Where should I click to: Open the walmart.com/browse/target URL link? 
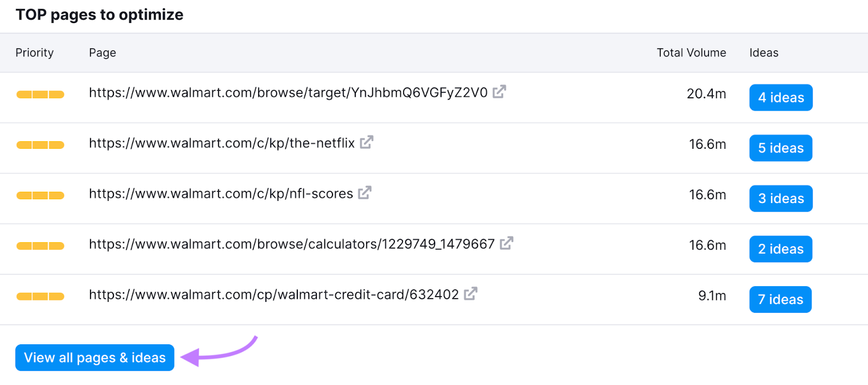[288, 93]
